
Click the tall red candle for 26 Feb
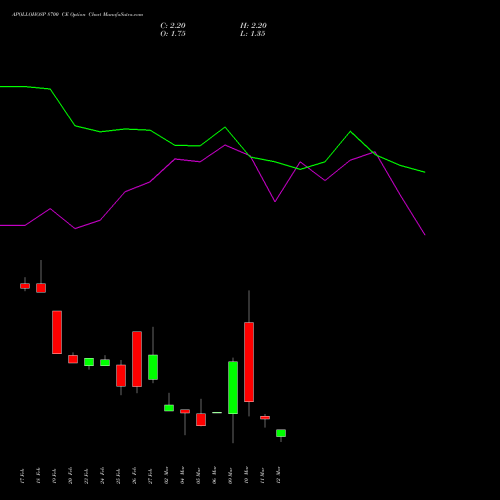pos(137,359)
